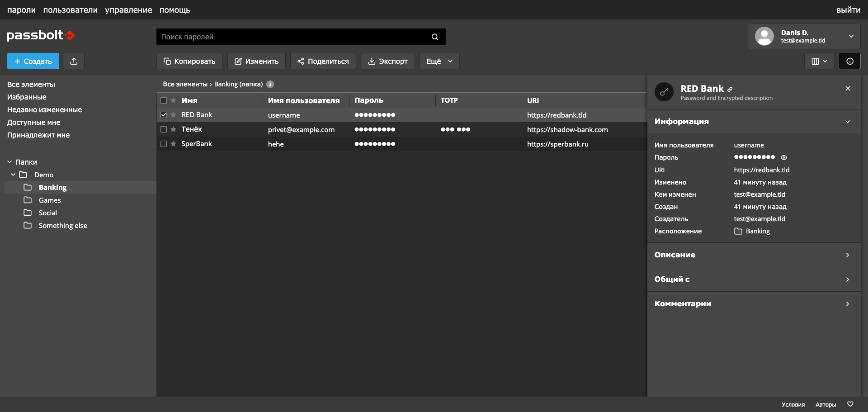Close the RED Bank details panel
868x412 pixels.
coord(848,89)
